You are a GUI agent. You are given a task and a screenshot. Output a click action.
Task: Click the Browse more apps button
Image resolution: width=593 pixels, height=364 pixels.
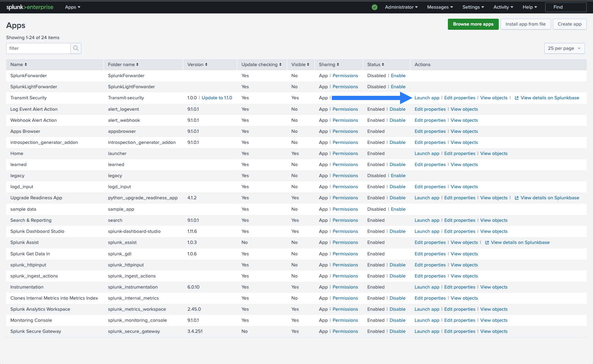pos(473,24)
